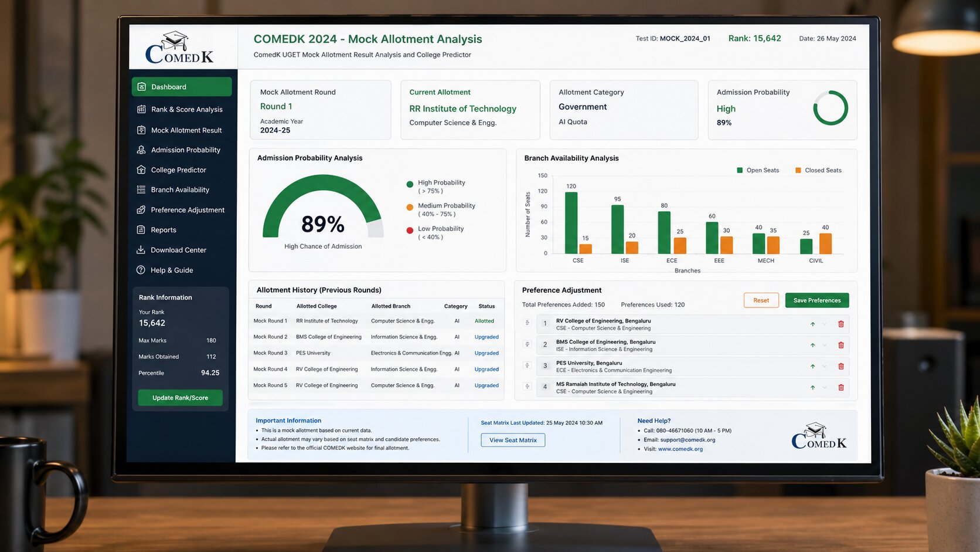Click the drag handle for preference 3

point(528,365)
